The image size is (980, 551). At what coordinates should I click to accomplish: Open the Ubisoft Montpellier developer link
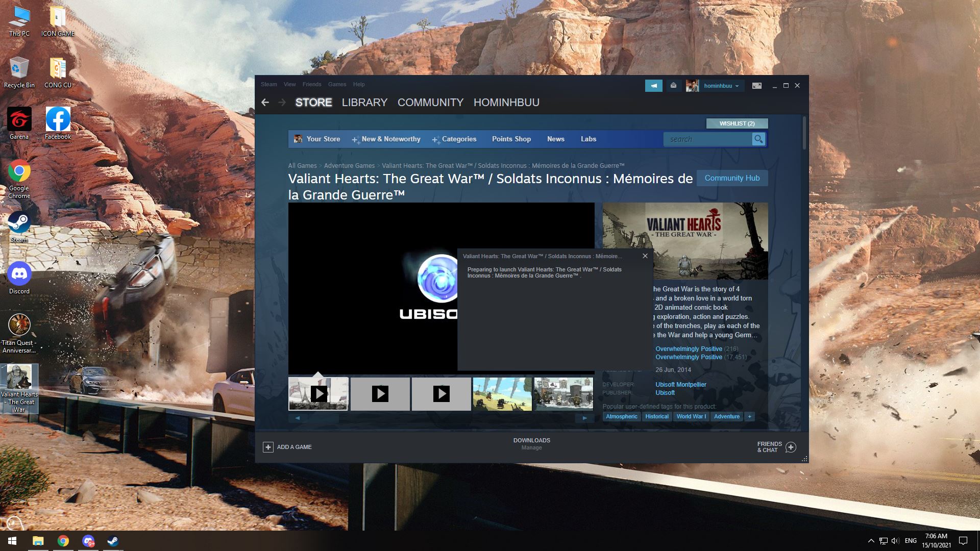pyautogui.click(x=680, y=385)
